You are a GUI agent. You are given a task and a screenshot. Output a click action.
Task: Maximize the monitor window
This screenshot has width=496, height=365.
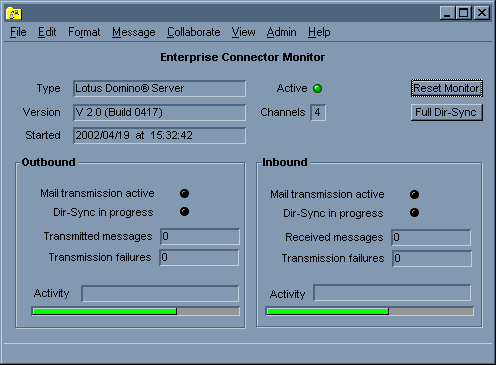[x=463, y=13]
